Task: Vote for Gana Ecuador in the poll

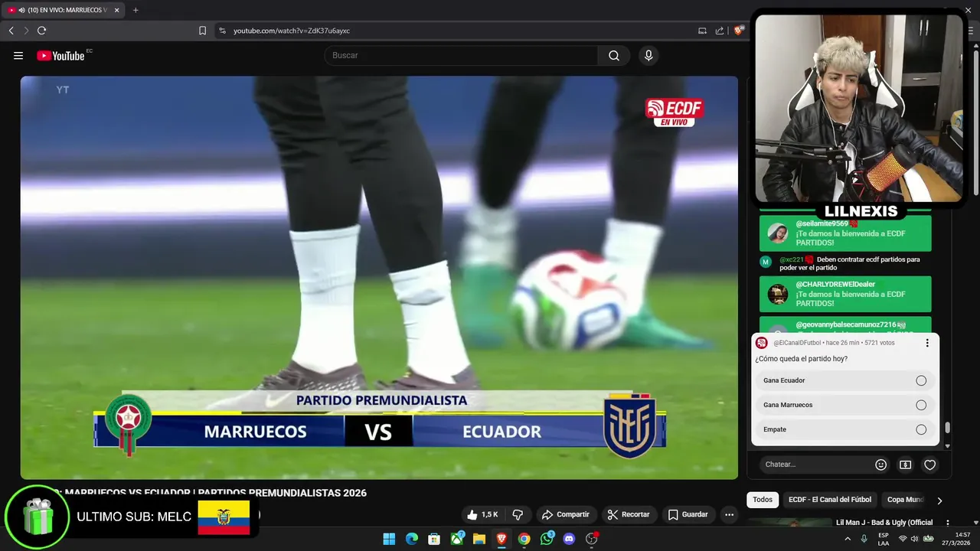Action: [x=844, y=380]
